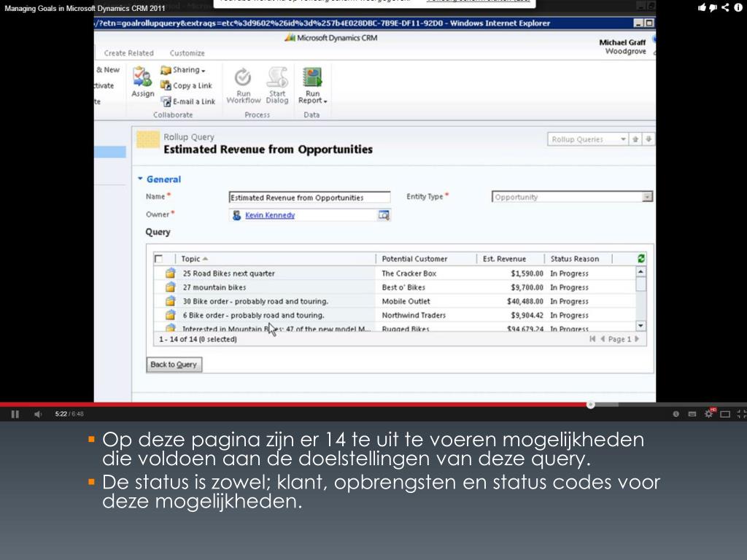Click the Run Workflow icon
Viewport: 747px width, 560px height.
tap(244, 85)
